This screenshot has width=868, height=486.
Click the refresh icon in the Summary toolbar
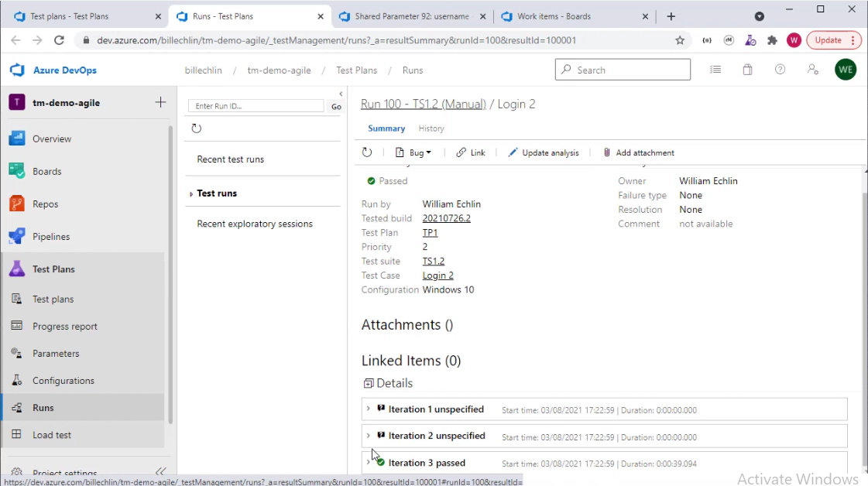point(367,152)
